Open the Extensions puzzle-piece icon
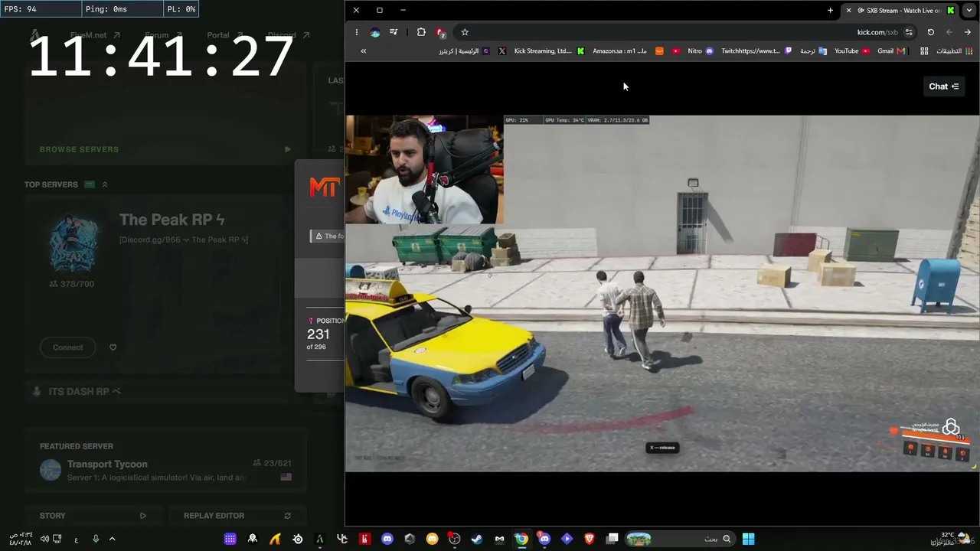This screenshot has height=551, width=980. tap(421, 32)
